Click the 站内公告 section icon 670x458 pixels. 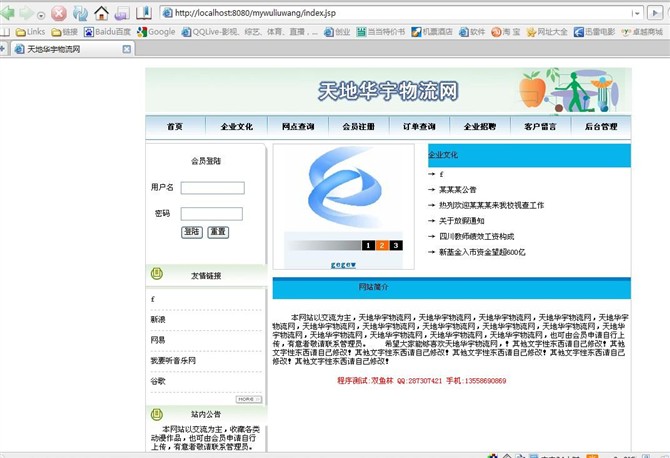(x=157, y=414)
